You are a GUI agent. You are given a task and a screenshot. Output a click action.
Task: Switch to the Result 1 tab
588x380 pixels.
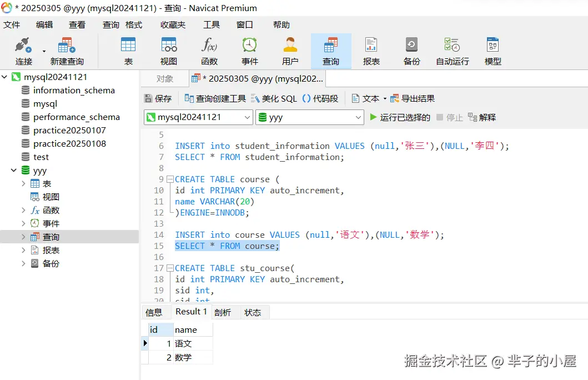(x=191, y=312)
